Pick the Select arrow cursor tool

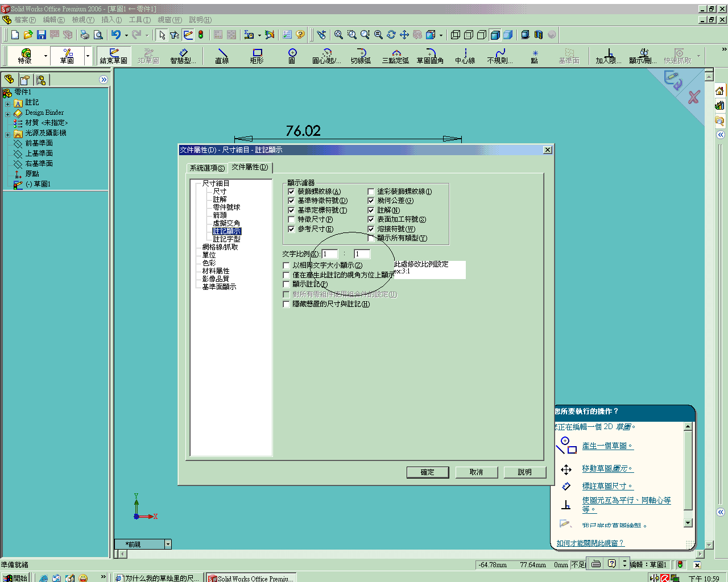click(x=162, y=35)
